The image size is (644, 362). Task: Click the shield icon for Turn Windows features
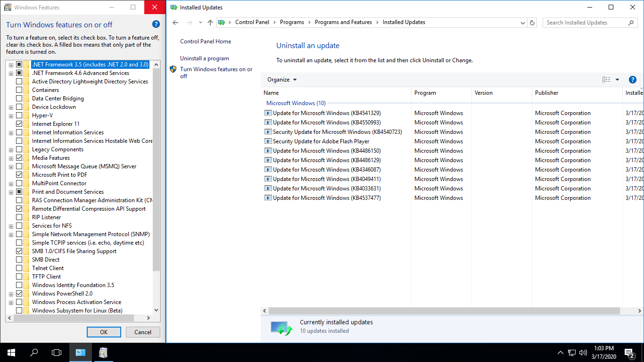pos(173,69)
